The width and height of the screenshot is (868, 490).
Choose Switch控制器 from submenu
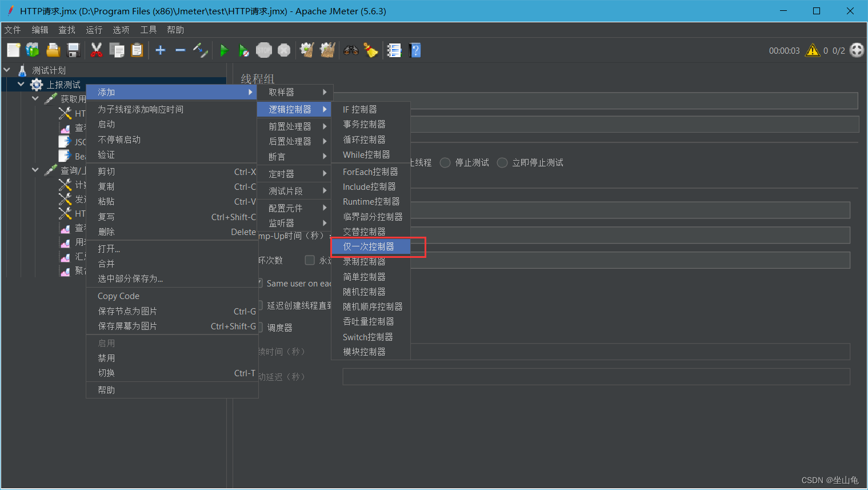[371, 337]
